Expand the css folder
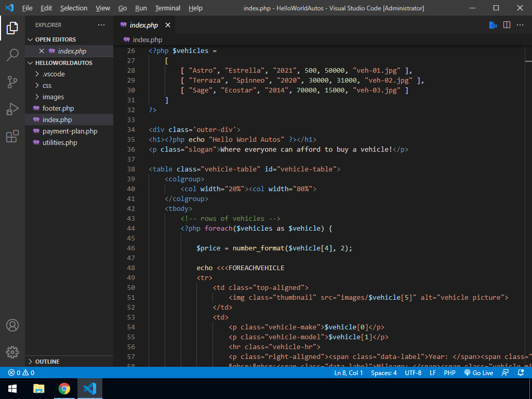This screenshot has width=532, height=399. (47, 85)
